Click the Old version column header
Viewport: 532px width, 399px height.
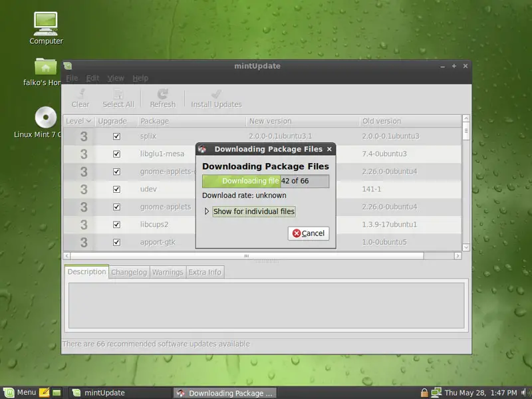[410, 121]
